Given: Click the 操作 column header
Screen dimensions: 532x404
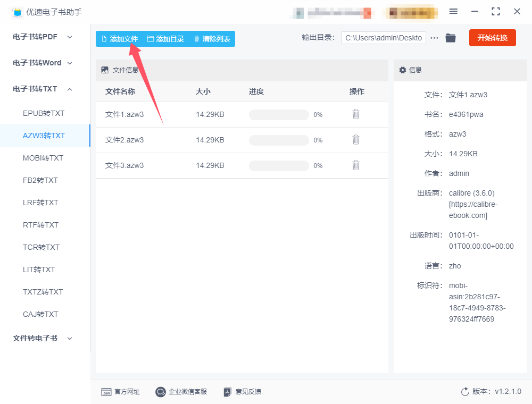Looking at the screenshot, I should coord(356,91).
